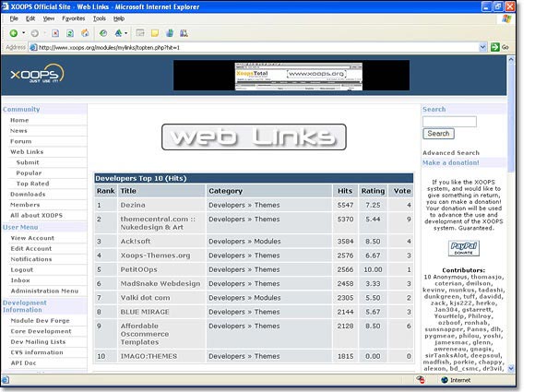Screen dimensions: 535x392
Task: Click Edit Account in User Menu
Action: [31, 248]
